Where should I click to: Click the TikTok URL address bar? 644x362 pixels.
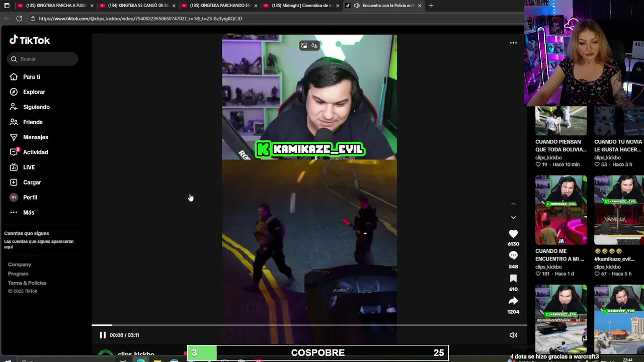[x=141, y=19]
